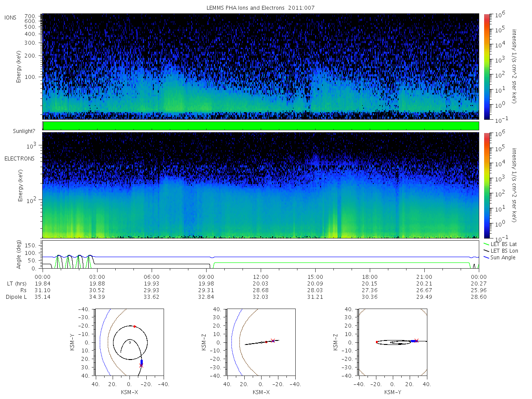
Task: Click the green Sunlight indicator bar
Action: [x=261, y=126]
